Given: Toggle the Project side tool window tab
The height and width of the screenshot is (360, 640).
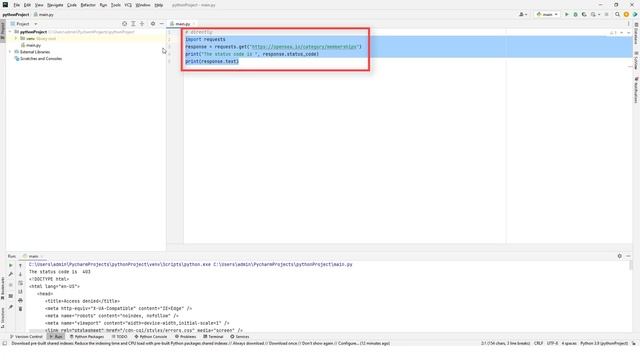Looking at the screenshot, I should [x=2, y=31].
